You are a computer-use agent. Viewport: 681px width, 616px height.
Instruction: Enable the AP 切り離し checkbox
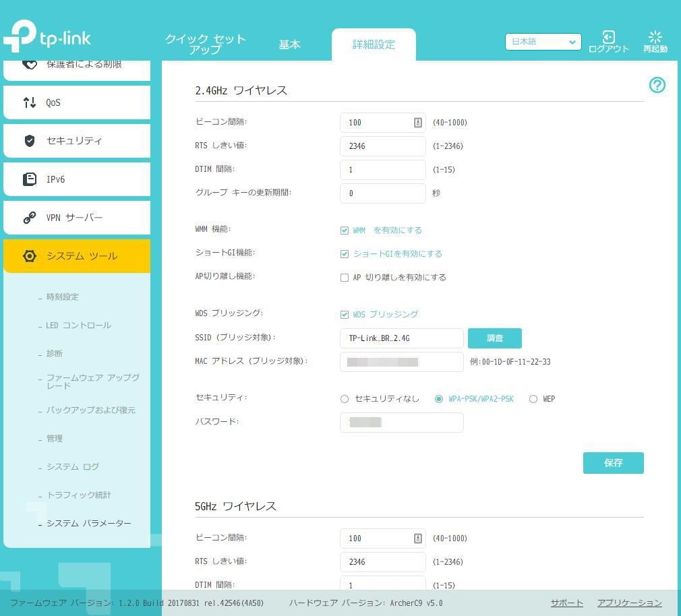click(345, 277)
